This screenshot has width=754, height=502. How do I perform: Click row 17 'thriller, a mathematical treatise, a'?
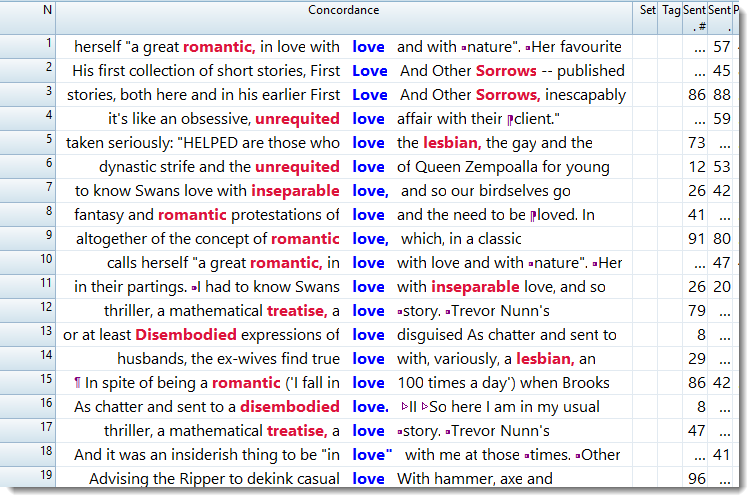point(222,431)
